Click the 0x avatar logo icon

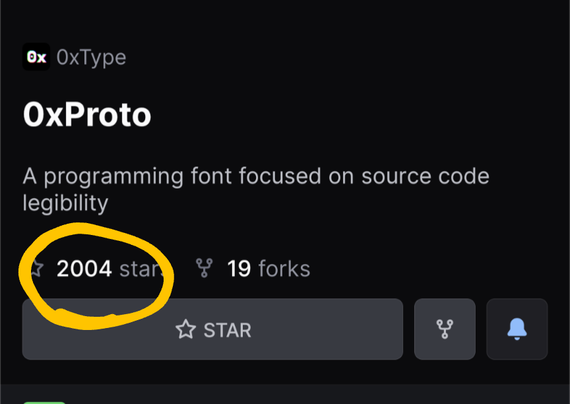tap(36, 57)
